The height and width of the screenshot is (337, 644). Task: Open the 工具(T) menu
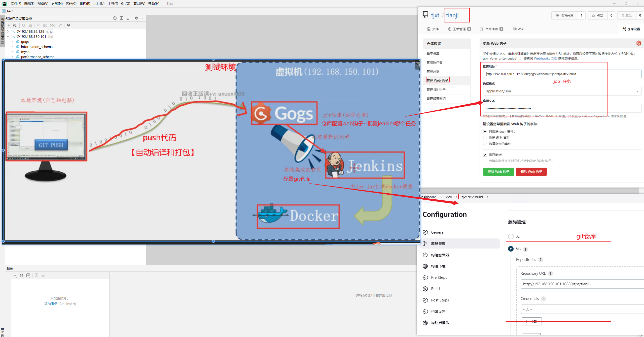pos(113,4)
